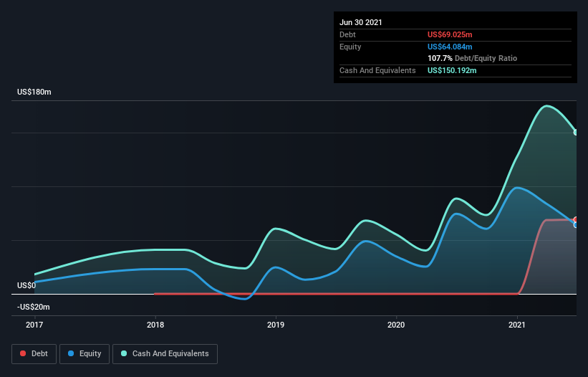Click the teal Cash endpoint marker
This screenshot has width=588, height=377.
pos(576,133)
